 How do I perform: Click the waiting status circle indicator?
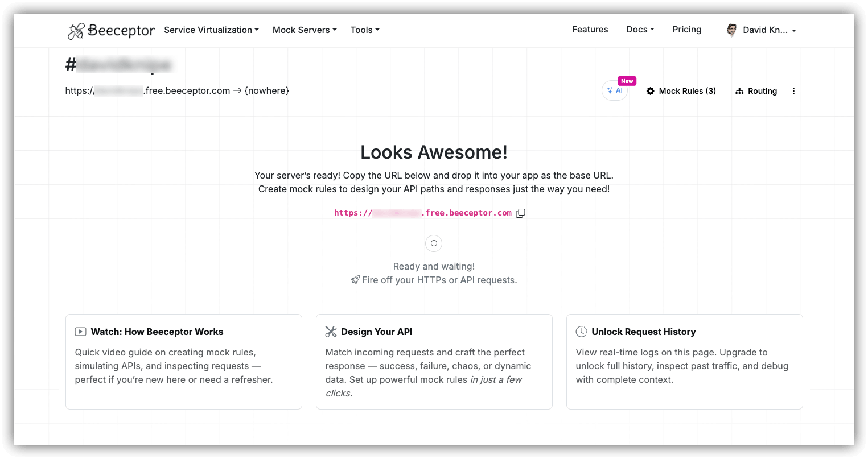[x=434, y=243]
